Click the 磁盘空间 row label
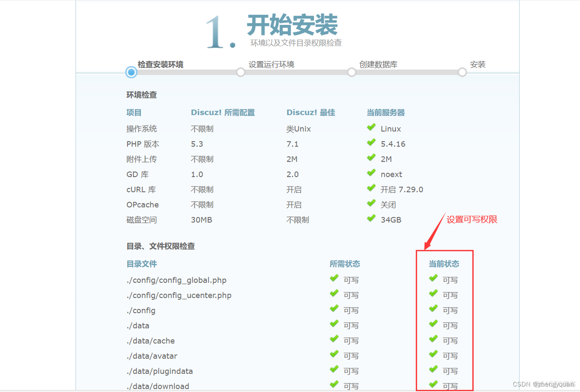Screen dimensions: 580x392 point(142,219)
